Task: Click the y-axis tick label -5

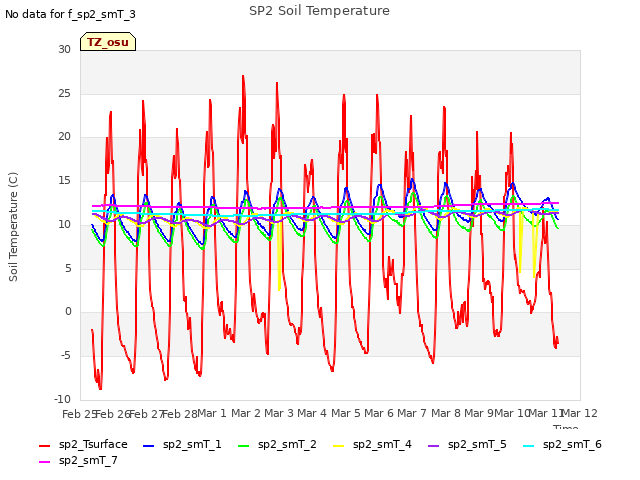Action: [66, 356]
